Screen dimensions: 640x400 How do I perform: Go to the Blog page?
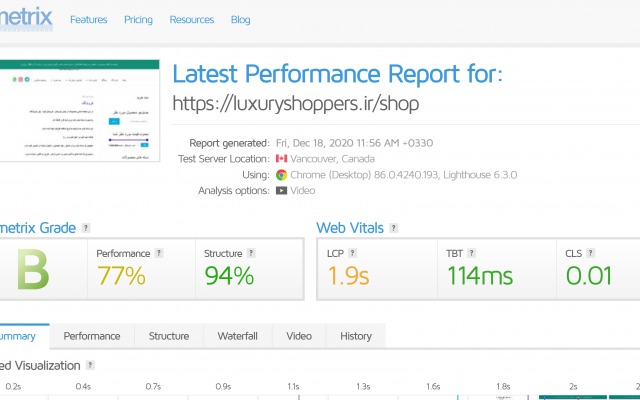(x=240, y=20)
